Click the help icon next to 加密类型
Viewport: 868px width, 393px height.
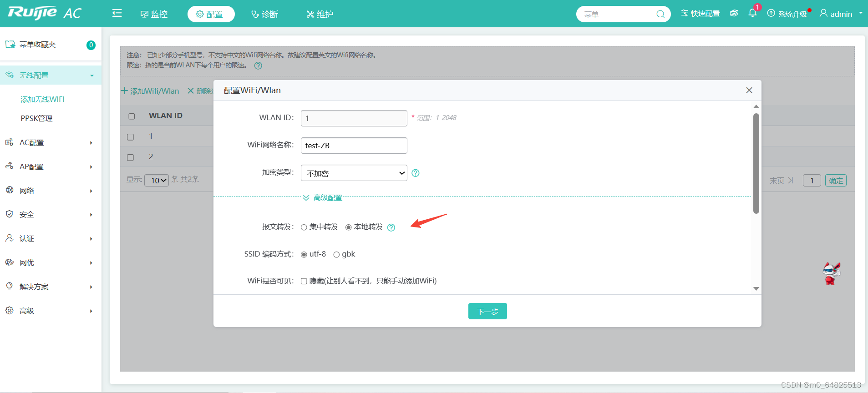[x=416, y=173]
